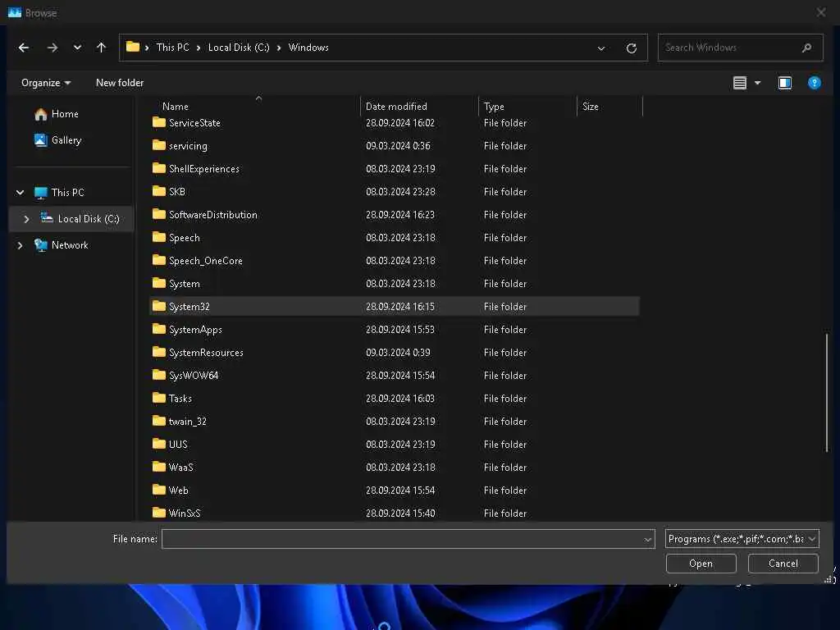Click the Search Windows box

pos(741,48)
